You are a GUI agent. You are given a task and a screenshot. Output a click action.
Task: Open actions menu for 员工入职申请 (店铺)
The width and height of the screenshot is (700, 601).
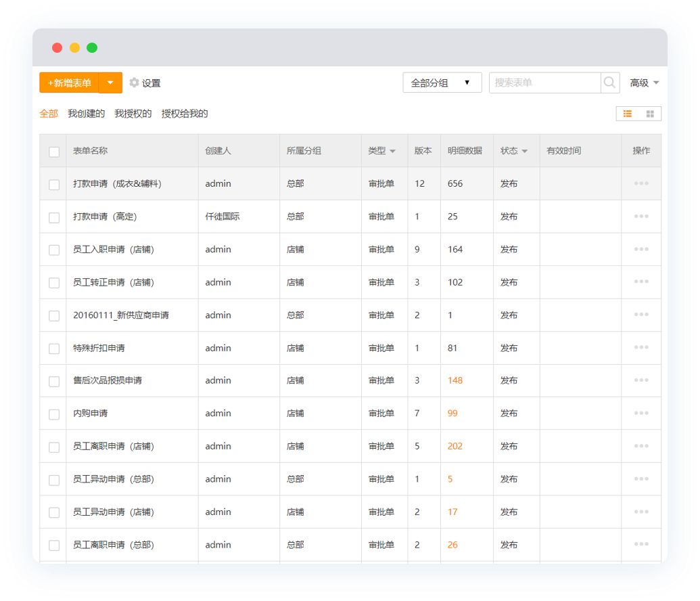(641, 249)
